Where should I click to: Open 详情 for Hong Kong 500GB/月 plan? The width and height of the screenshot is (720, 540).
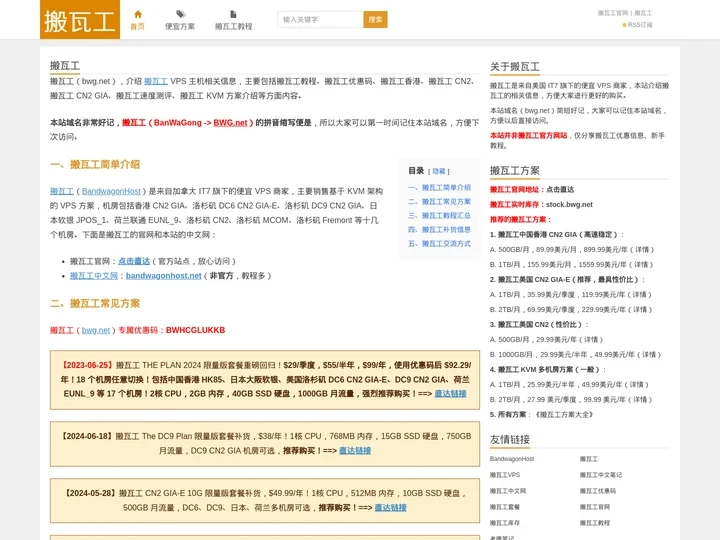(642, 249)
